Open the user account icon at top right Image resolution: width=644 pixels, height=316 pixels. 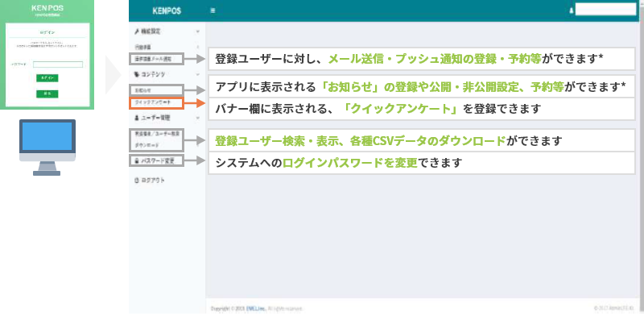(571, 10)
